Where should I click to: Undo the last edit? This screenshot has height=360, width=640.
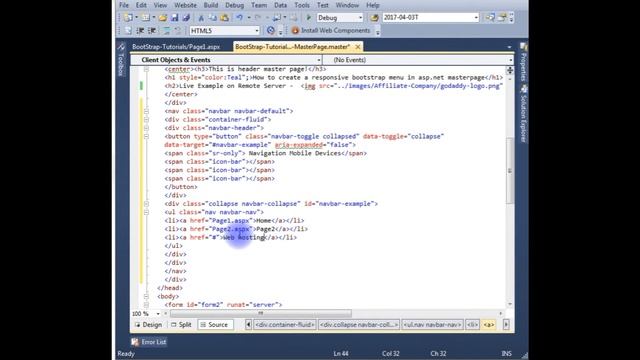tap(240, 18)
